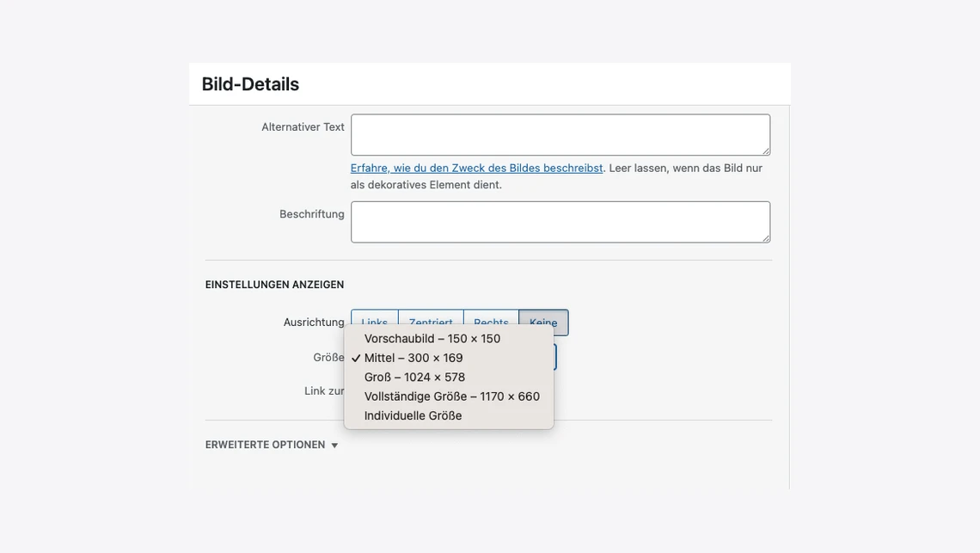Click the Größe select box edge
Screen dimensions: 980x553
tap(554, 356)
